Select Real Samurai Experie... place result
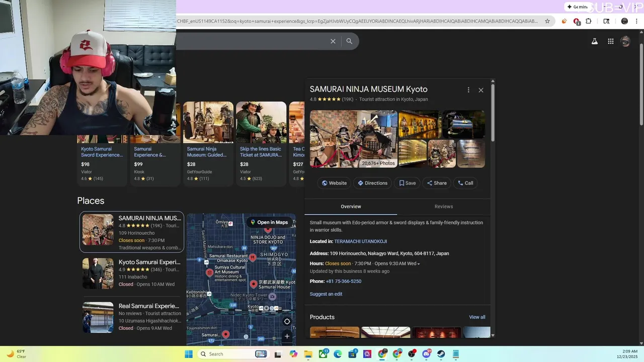 [132, 317]
